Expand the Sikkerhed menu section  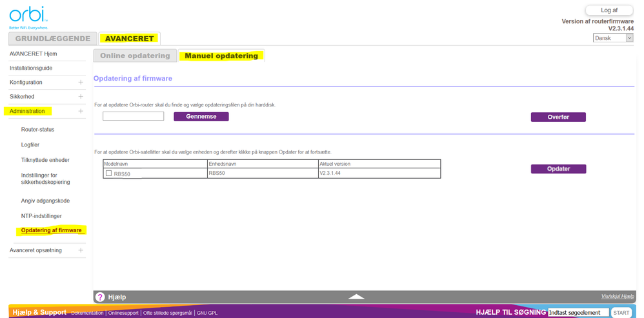(81, 97)
